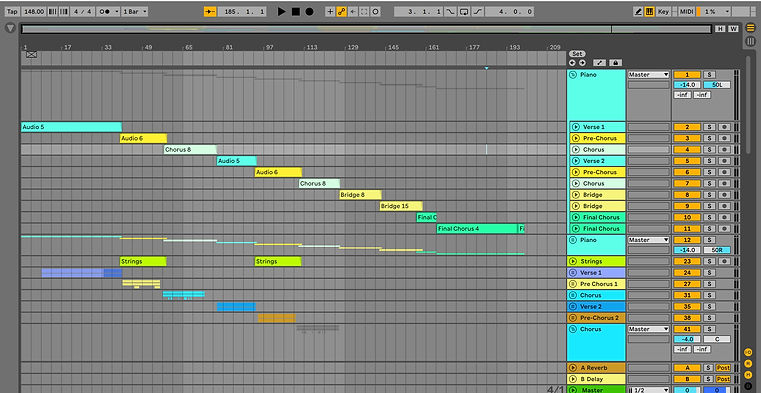Solo the top Piano group track
Image resolution: width=761 pixels, height=393 pixels.
[x=709, y=75]
